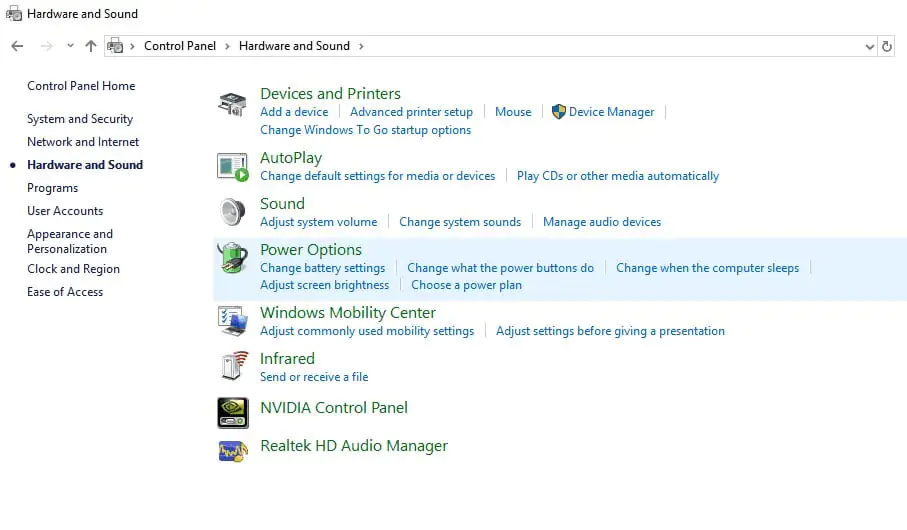The width and height of the screenshot is (907, 530).
Task: Click the Realtek HD Audio Manager icon
Action: pos(232,450)
